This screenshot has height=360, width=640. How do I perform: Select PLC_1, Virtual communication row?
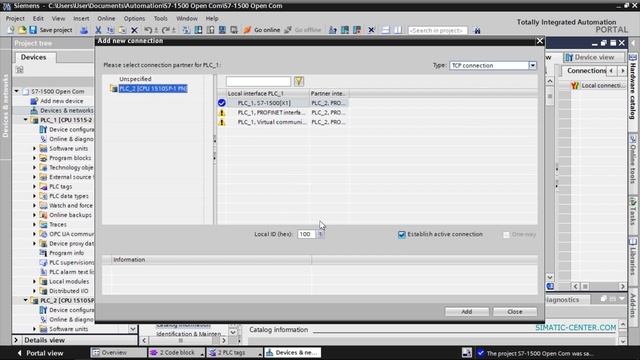pos(283,122)
